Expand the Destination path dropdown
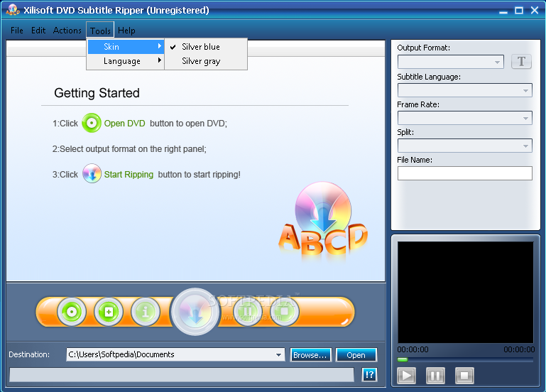Viewport: 546px width, 392px height. coord(278,355)
